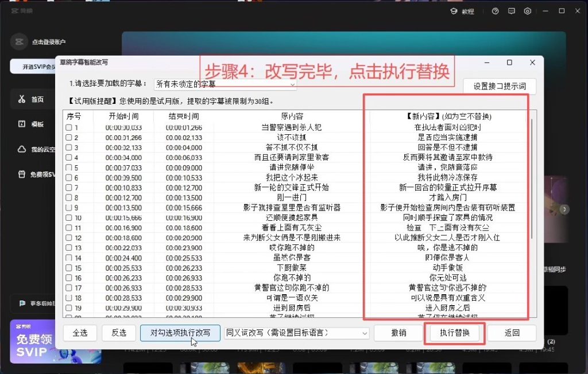This screenshot has width=588, height=374.
Task: Select new text 我将此物冷冻保存
Action: pyautogui.click(x=447, y=177)
